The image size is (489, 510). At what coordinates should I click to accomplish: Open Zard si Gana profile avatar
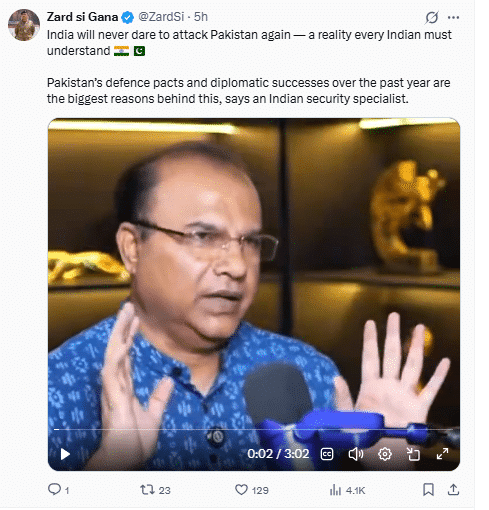click(x=24, y=25)
